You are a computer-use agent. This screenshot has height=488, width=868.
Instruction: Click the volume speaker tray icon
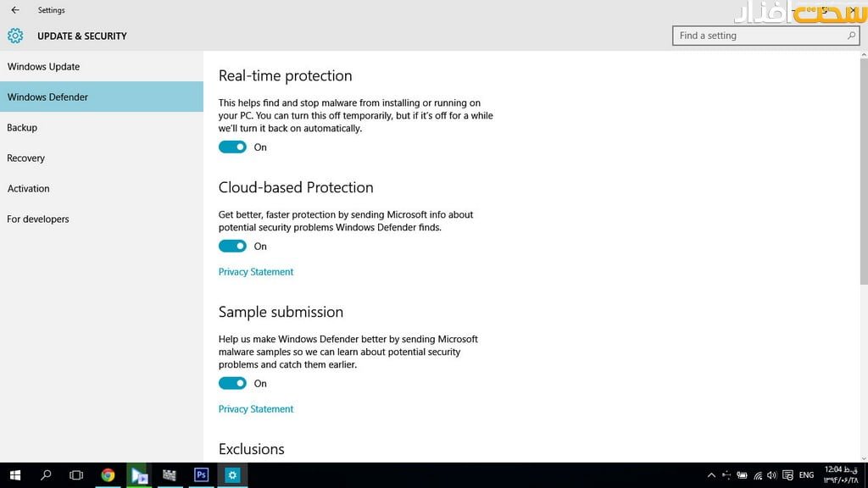tap(771, 475)
